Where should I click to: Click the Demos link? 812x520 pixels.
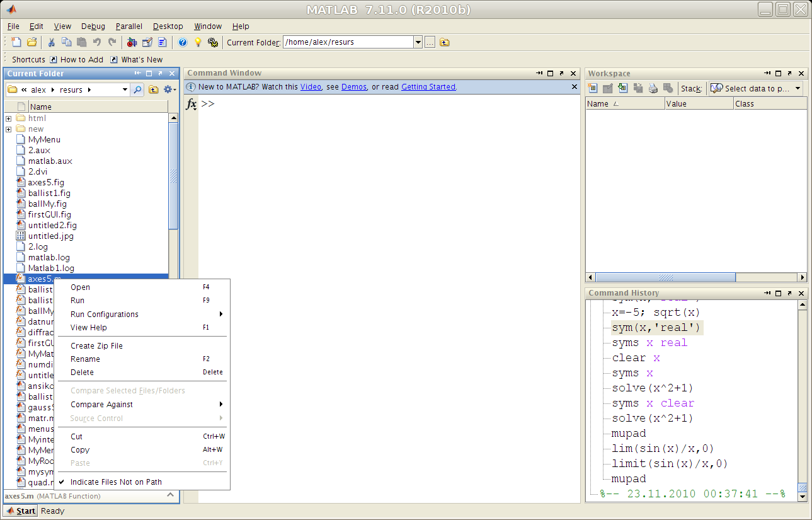(x=354, y=86)
